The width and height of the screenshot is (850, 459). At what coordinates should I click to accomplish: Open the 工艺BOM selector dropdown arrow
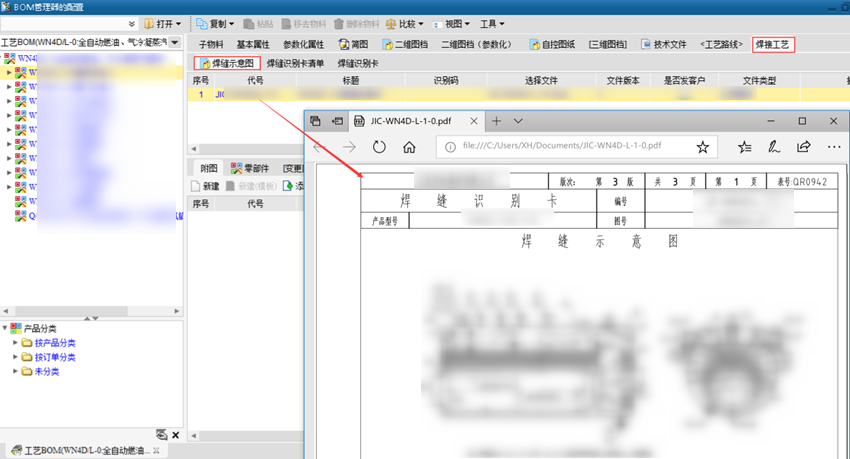(x=175, y=42)
